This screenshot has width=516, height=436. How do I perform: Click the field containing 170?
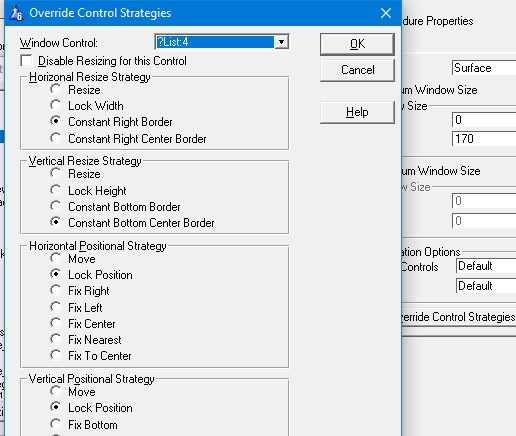(x=484, y=139)
